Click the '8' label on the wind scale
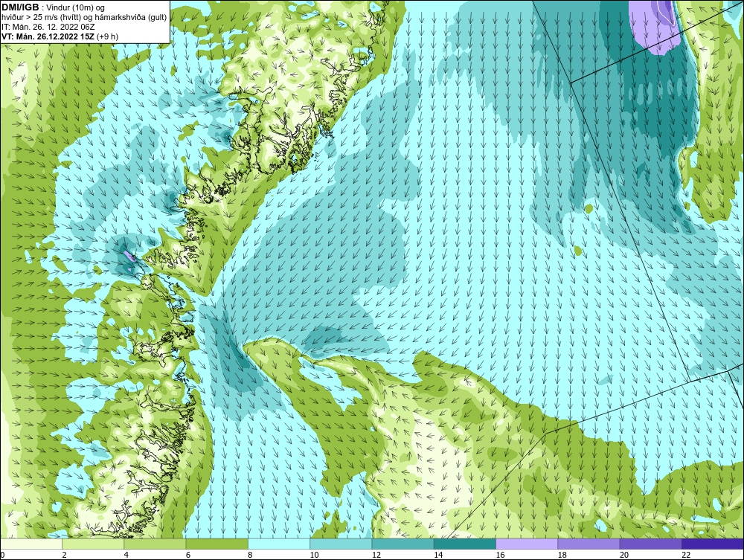Viewport: 744px width, 560px height. pos(250,556)
